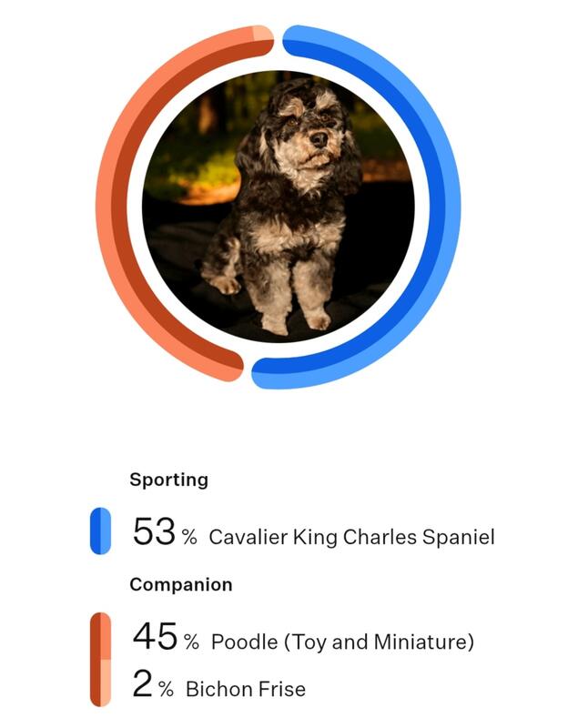Open the Cavalier King Charles Spaniel breed label
This screenshot has width=588, height=728.
(351, 537)
